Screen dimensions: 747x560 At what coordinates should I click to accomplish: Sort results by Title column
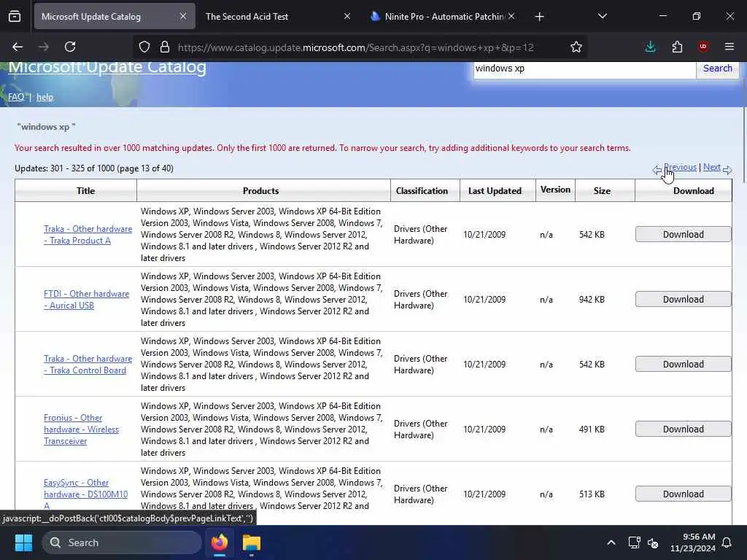point(86,191)
